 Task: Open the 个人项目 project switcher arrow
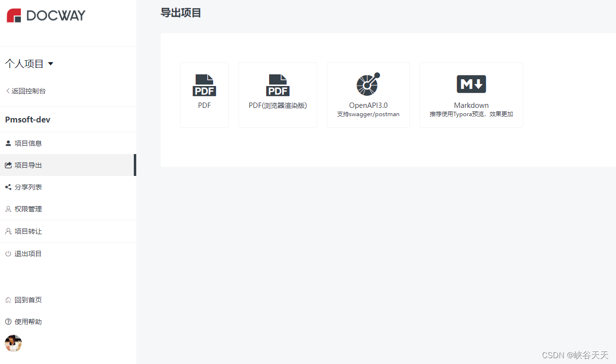[51, 63]
